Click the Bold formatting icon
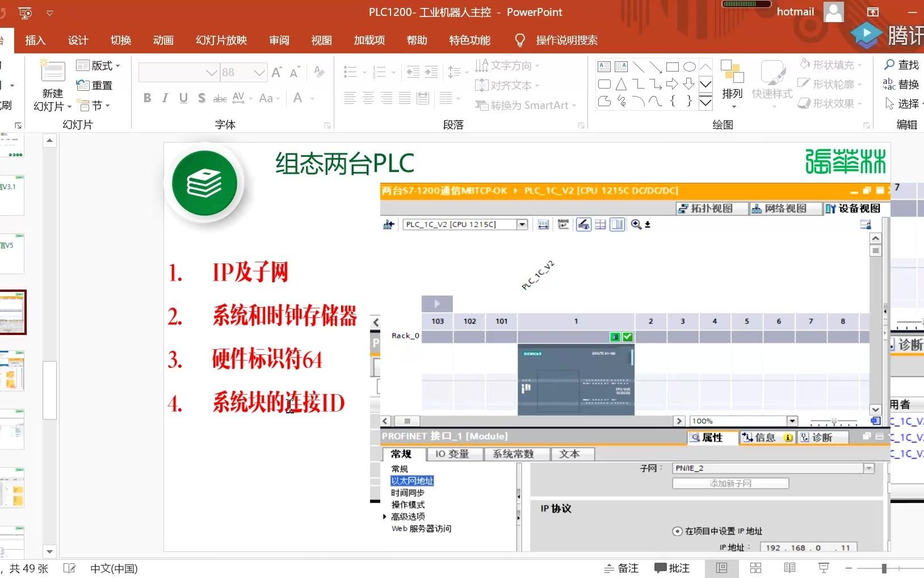 point(147,98)
